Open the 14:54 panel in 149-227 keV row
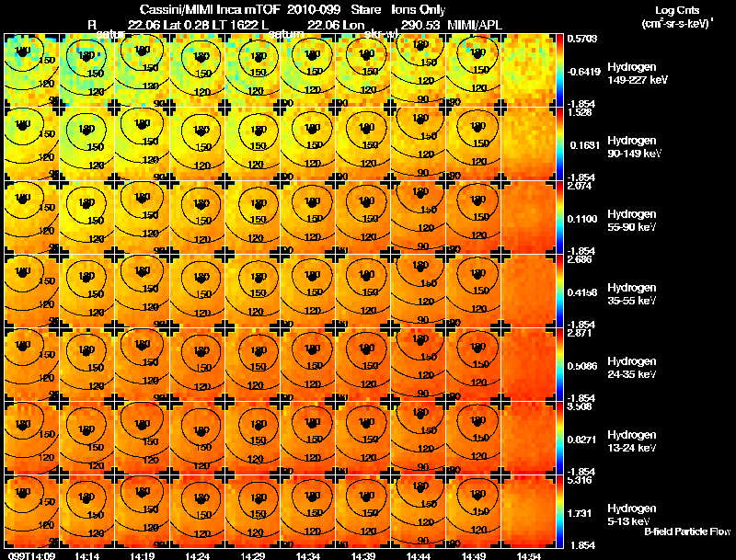The image size is (736, 560). 528,71
